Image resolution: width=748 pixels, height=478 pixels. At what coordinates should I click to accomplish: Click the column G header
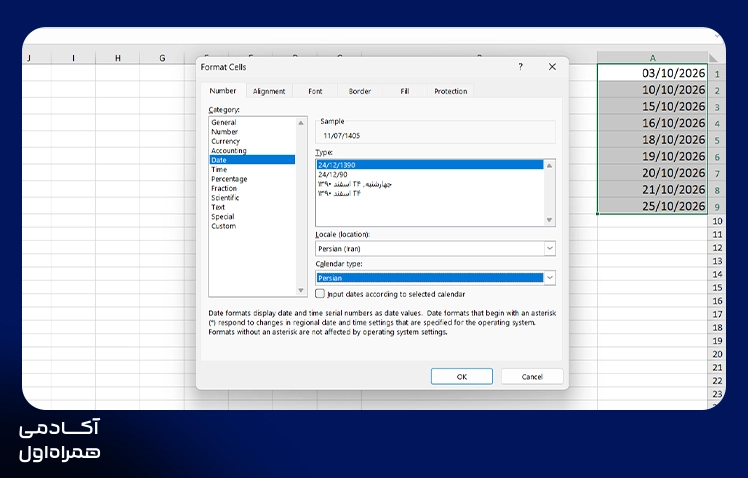(162, 58)
